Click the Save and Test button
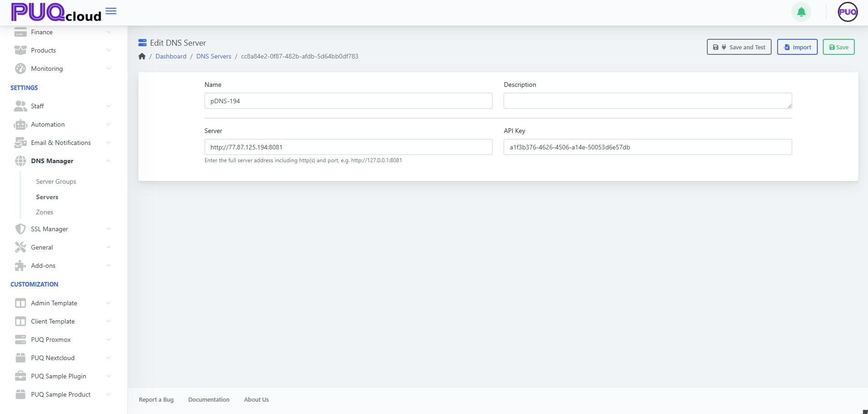The image size is (868, 414). [x=739, y=47]
